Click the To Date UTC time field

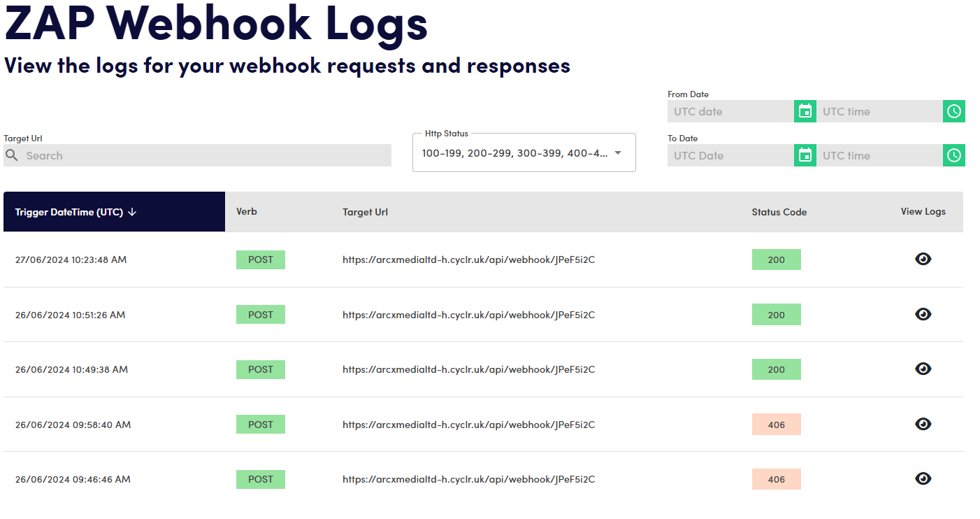(879, 155)
